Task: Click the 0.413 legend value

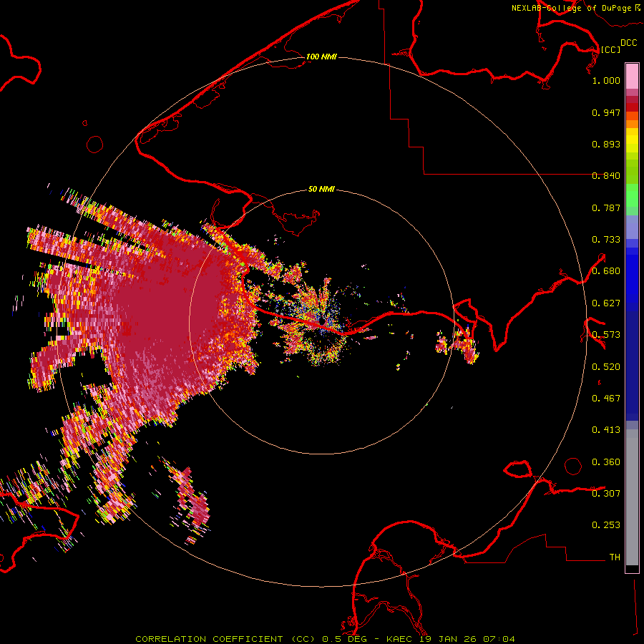Action: click(606, 430)
